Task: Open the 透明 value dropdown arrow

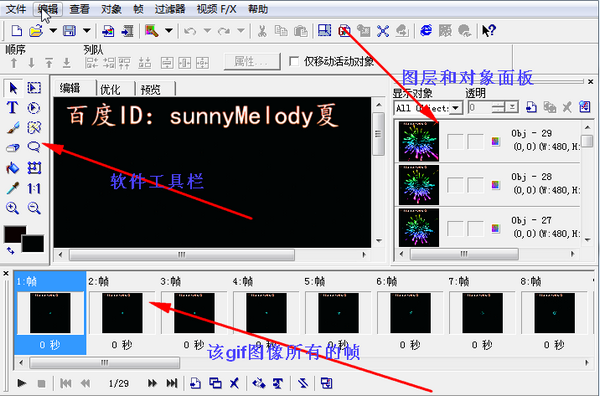Action: [512, 108]
